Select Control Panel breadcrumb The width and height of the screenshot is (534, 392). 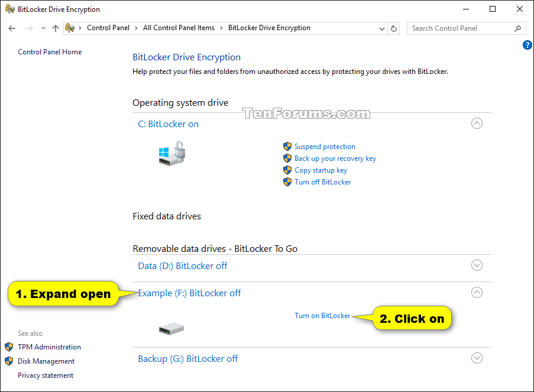tap(108, 28)
